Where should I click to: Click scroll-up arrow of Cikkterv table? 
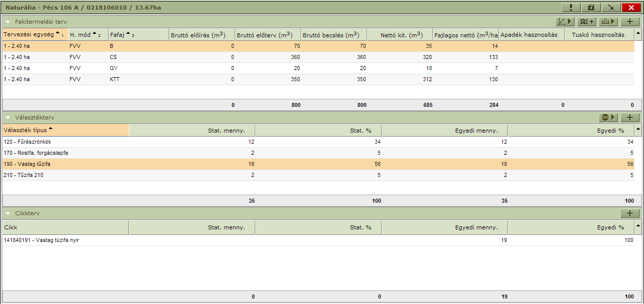638,227
